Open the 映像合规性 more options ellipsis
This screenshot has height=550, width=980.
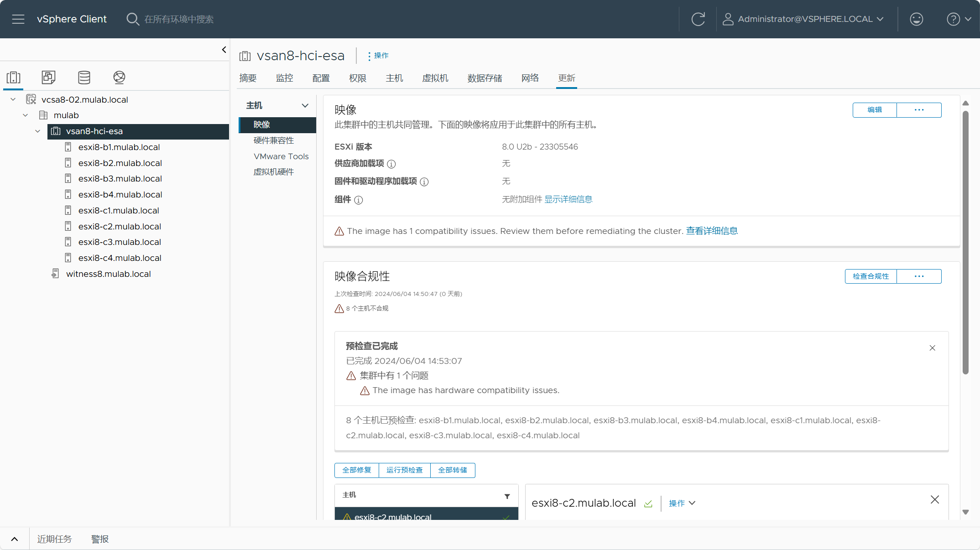919,276
